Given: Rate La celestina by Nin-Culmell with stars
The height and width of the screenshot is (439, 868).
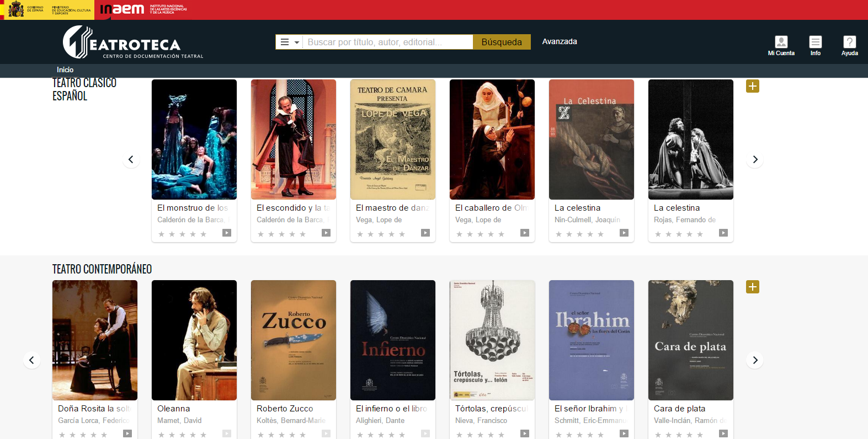Looking at the screenshot, I should point(579,234).
